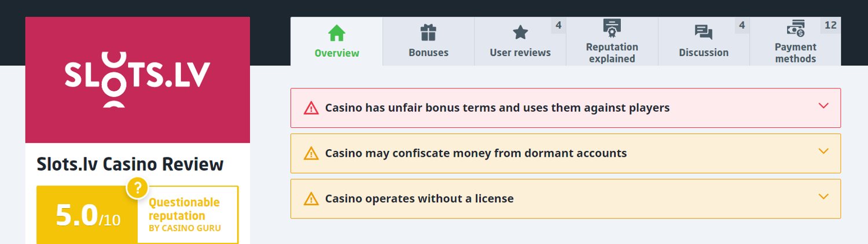
Task: Click the Slots.lv logo image
Action: tap(138, 80)
